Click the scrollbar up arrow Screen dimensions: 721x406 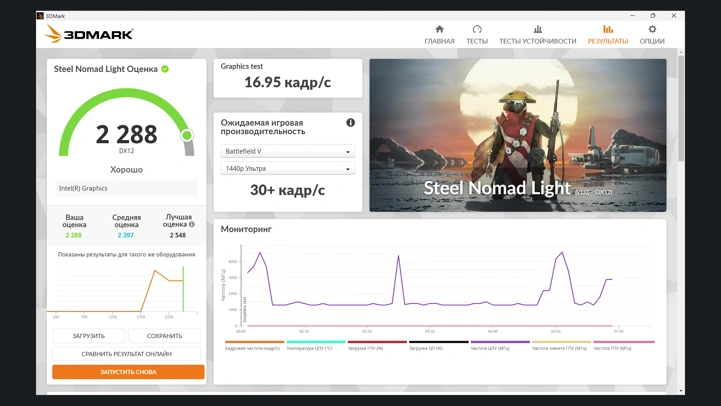[x=681, y=52]
